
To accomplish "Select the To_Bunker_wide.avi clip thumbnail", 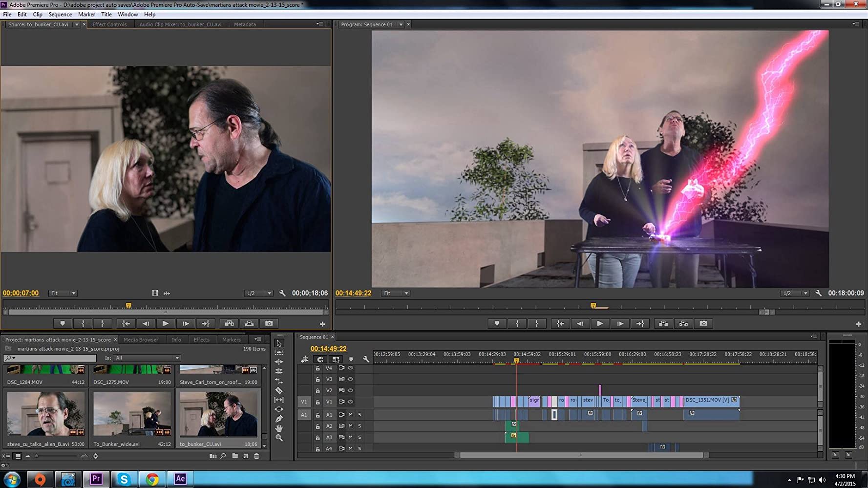I will [132, 414].
